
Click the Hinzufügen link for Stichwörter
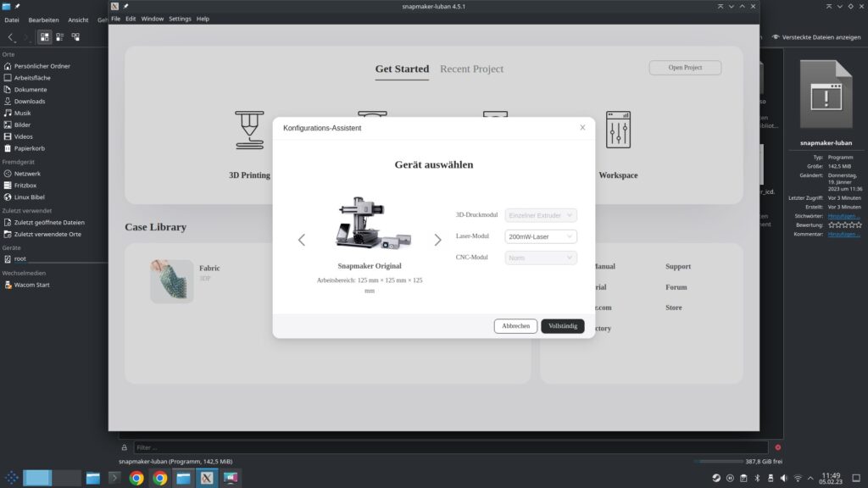tap(843, 216)
